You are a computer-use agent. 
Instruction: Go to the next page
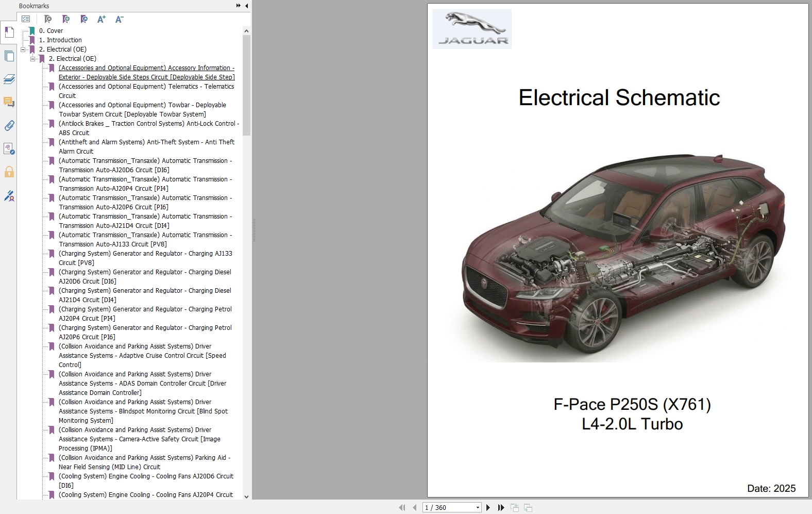point(488,508)
